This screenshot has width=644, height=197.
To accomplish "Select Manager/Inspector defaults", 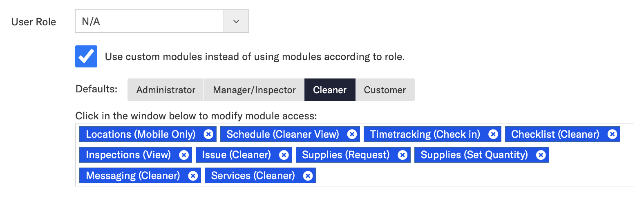I will (254, 90).
